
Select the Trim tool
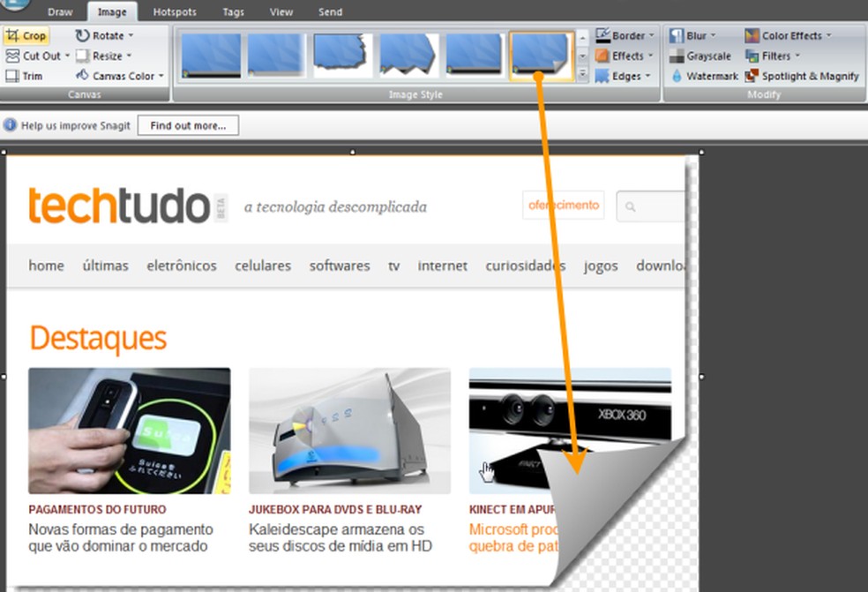click(x=24, y=76)
